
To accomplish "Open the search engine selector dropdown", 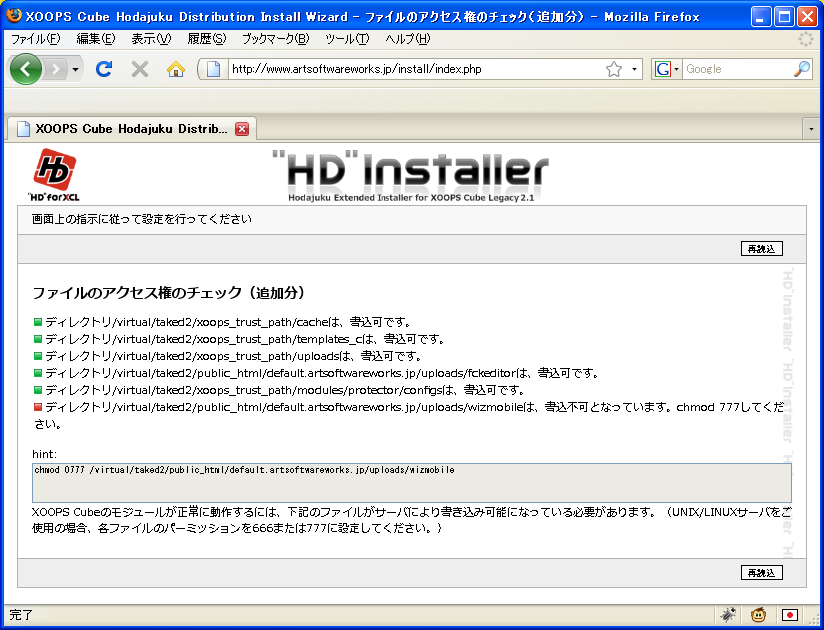I will pyautogui.click(x=666, y=69).
